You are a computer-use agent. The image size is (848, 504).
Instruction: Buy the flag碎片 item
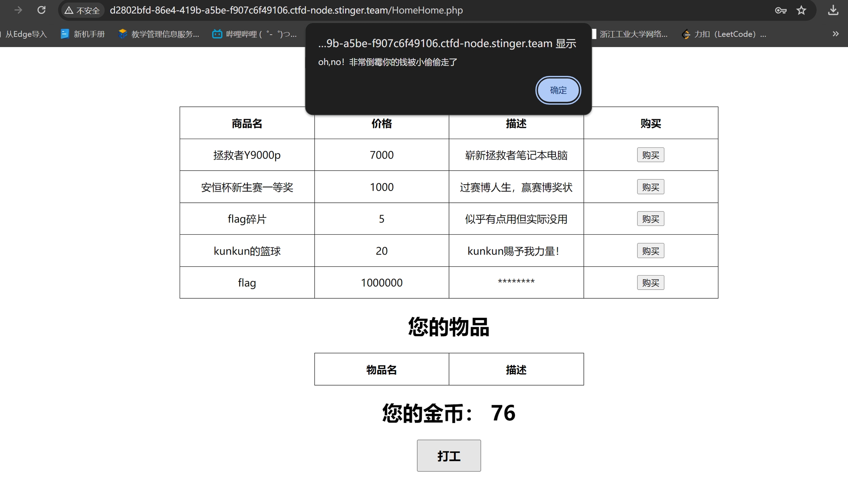click(650, 219)
